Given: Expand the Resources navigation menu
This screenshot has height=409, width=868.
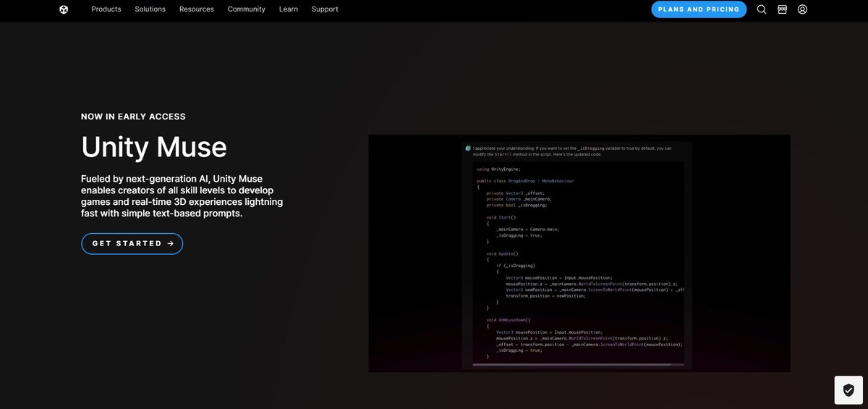Looking at the screenshot, I should click(x=197, y=9).
